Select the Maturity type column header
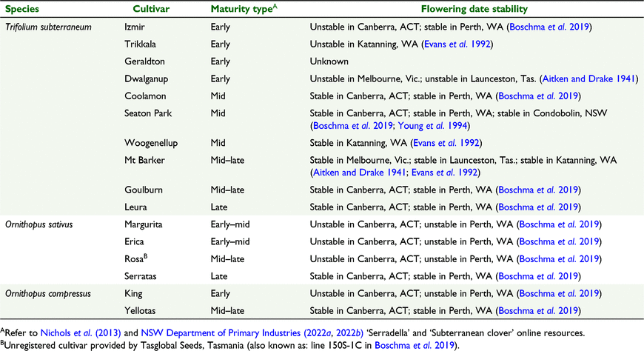 tap(244, 9)
